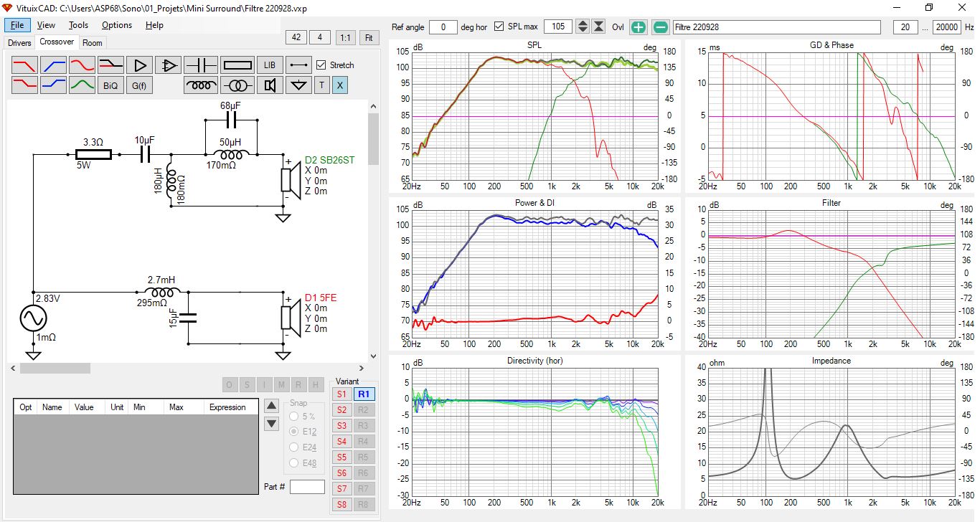Select the capacitor component icon

[x=200, y=65]
